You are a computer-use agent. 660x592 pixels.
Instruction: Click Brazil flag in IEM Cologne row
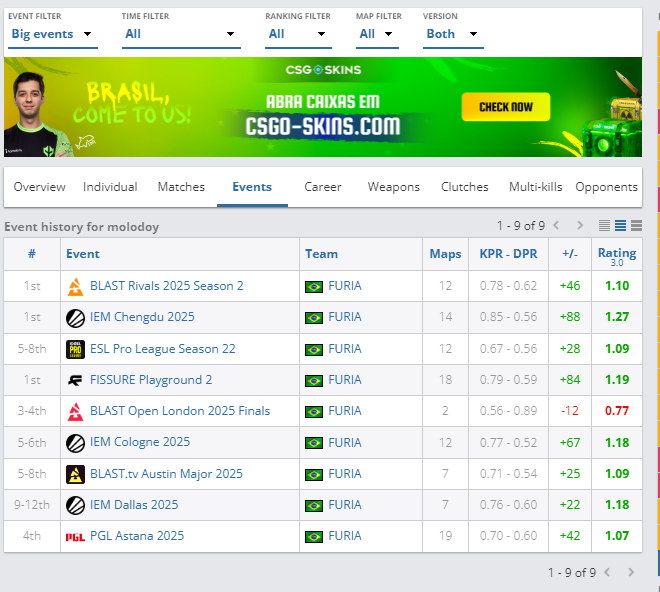[314, 443]
